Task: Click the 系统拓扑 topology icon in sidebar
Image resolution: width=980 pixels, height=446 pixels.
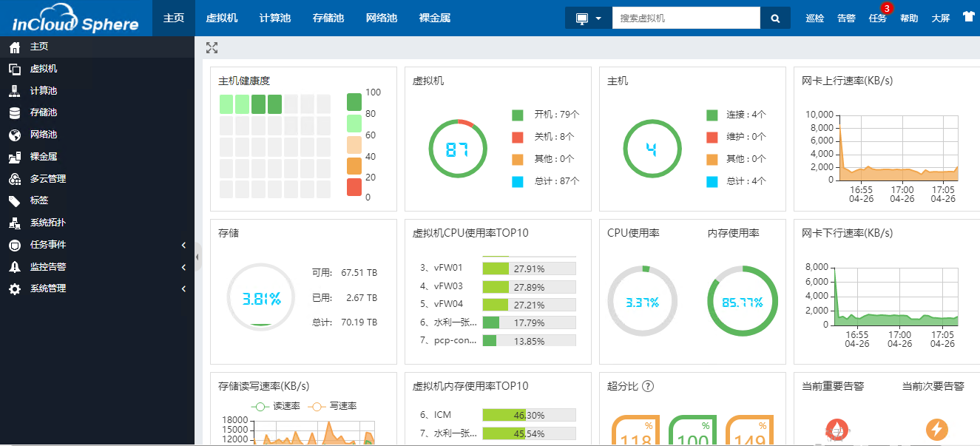Action: [x=14, y=223]
